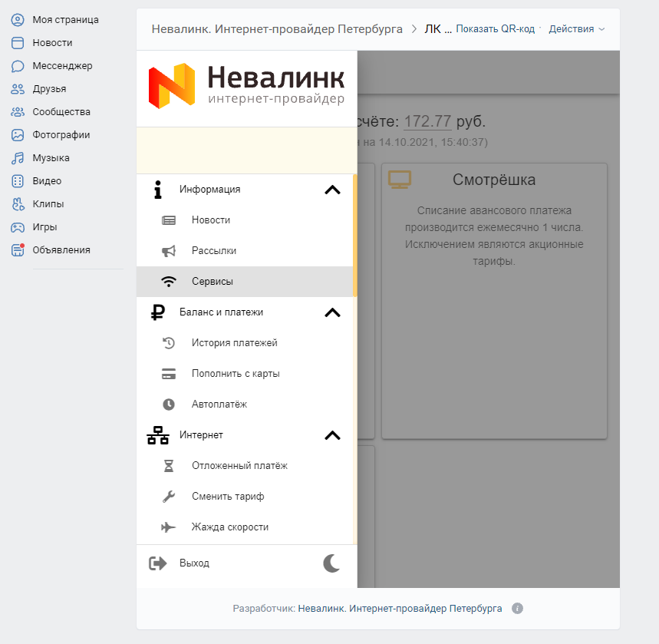Click the wrench icon for Сменить тариф
Viewport: 659px width, 644px height.
point(169,497)
